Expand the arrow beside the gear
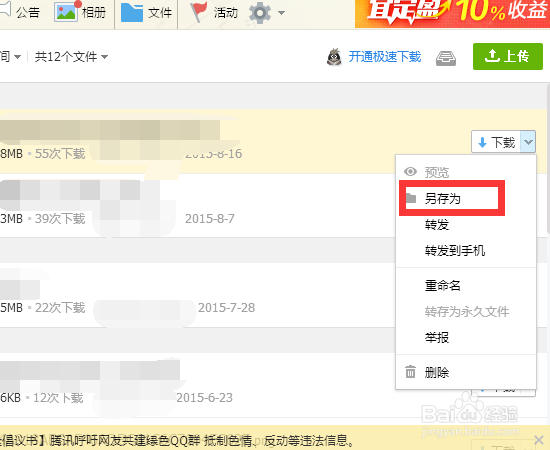The width and height of the screenshot is (550, 450). (281, 13)
